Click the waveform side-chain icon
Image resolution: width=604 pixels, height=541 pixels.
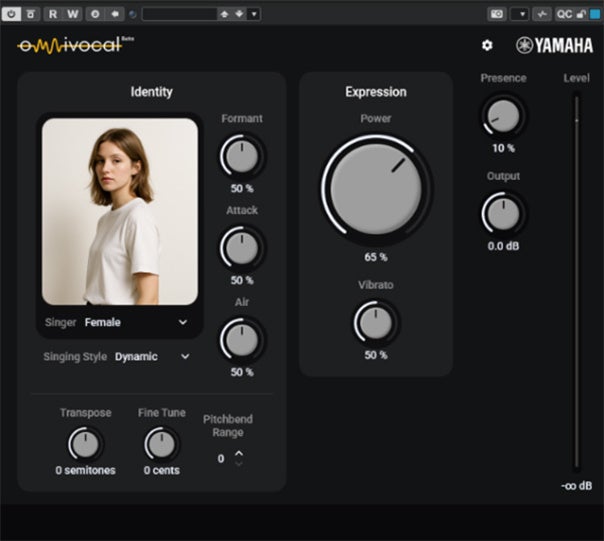click(x=542, y=14)
